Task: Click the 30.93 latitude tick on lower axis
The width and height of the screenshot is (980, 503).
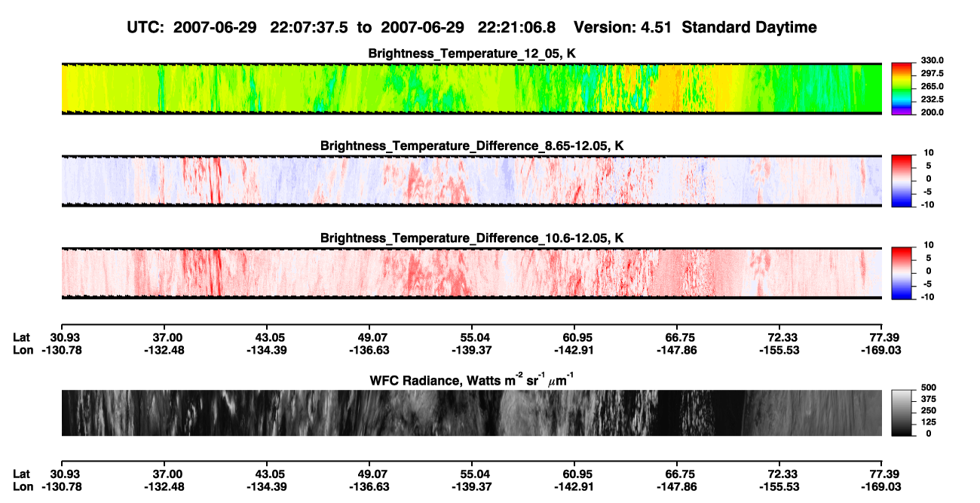Action: [x=61, y=474]
